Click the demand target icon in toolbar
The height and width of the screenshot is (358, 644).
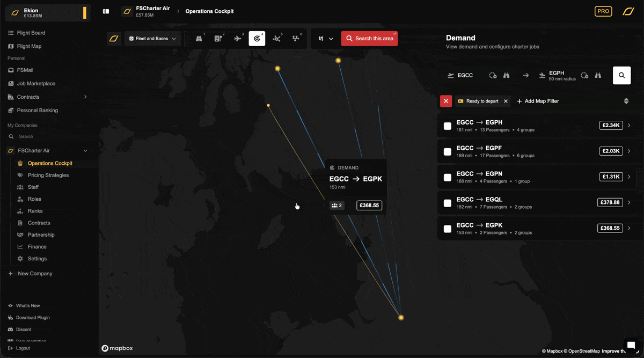257,39
